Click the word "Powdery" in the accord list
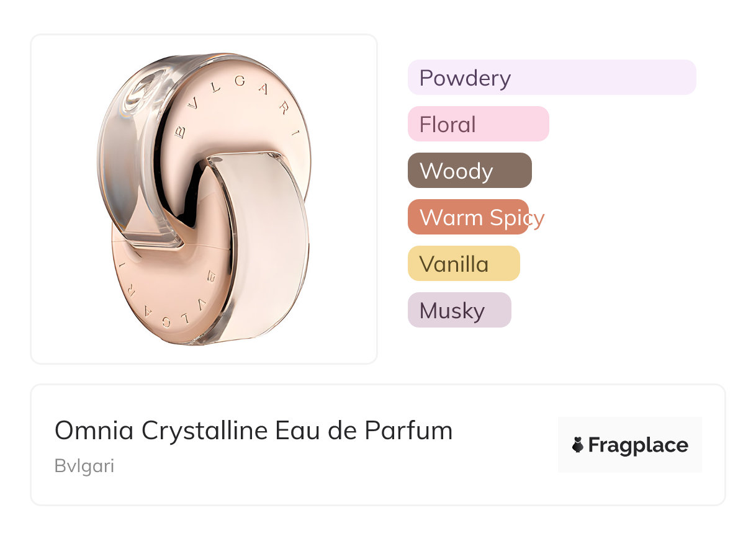 (465, 78)
